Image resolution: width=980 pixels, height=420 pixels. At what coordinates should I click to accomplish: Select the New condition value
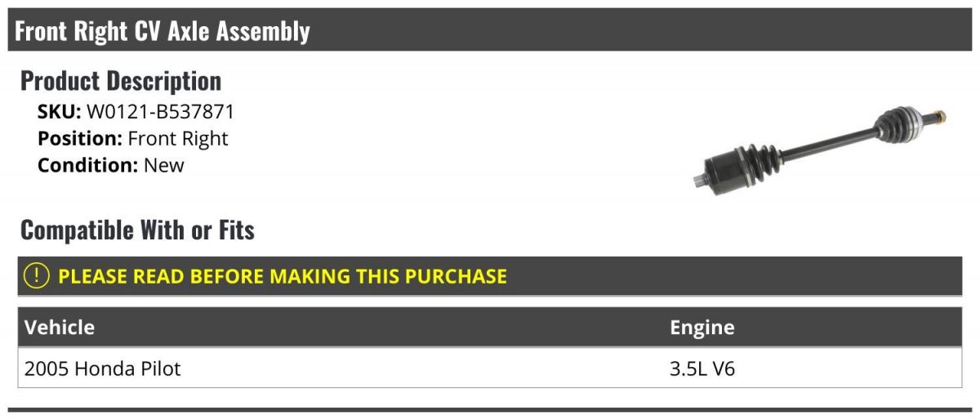pos(164,165)
